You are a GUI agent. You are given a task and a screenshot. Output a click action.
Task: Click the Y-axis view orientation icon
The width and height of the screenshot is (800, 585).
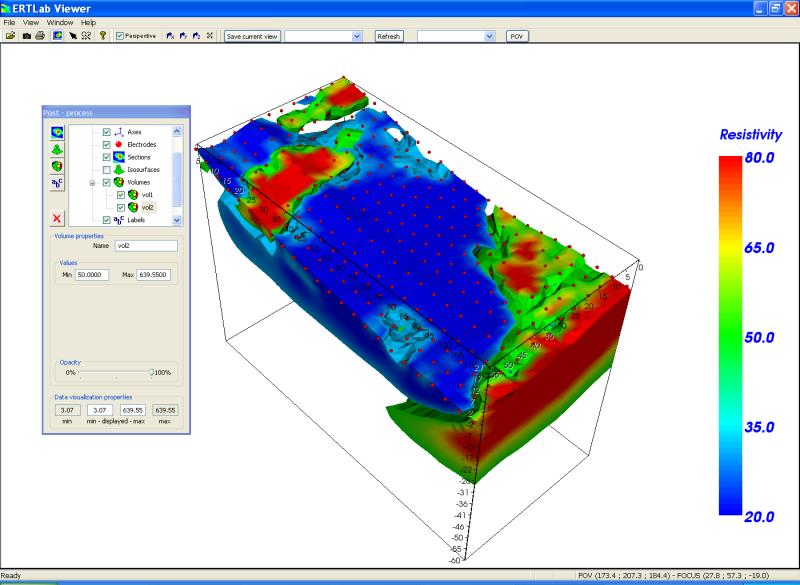coord(183,36)
